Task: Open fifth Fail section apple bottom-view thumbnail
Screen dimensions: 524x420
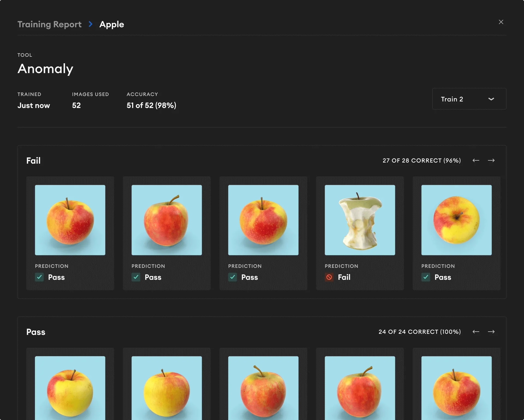Action: [457, 220]
